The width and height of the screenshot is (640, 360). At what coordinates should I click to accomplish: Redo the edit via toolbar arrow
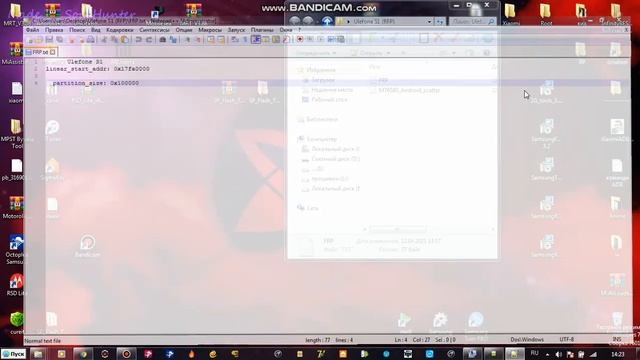click(149, 40)
